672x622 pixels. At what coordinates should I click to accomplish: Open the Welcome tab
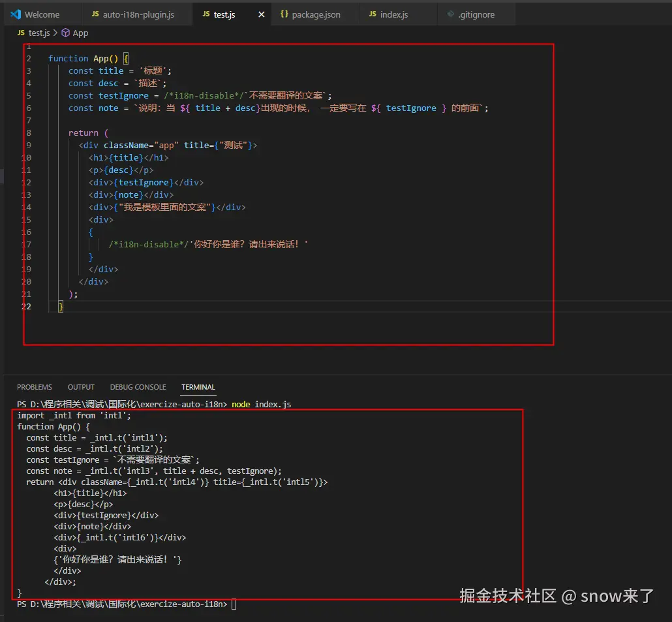pos(40,14)
